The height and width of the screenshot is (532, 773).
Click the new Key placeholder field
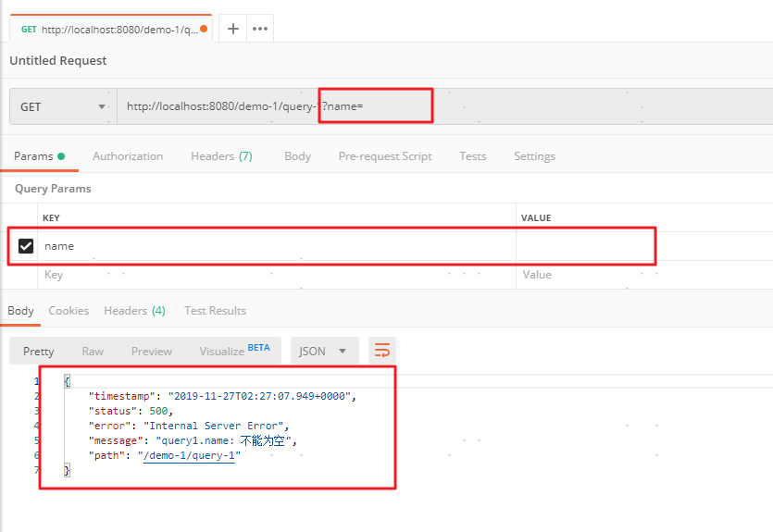[277, 275]
